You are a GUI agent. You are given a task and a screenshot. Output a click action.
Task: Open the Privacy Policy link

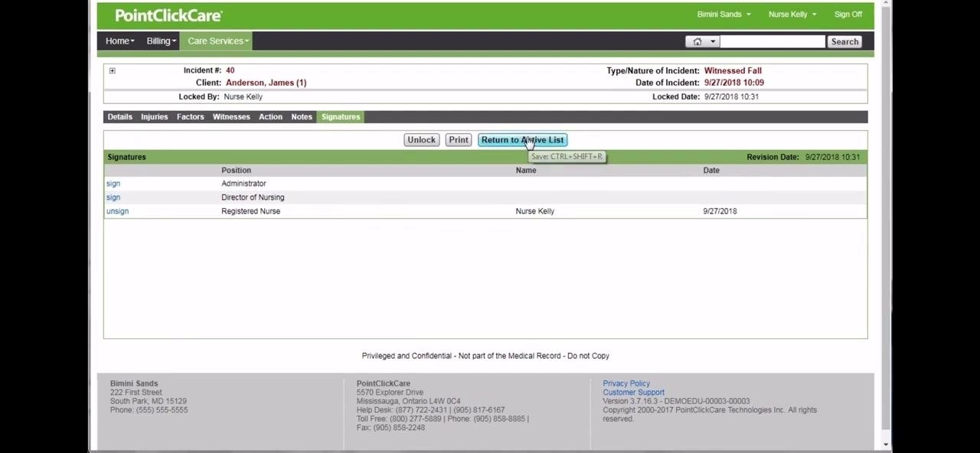pyautogui.click(x=626, y=383)
